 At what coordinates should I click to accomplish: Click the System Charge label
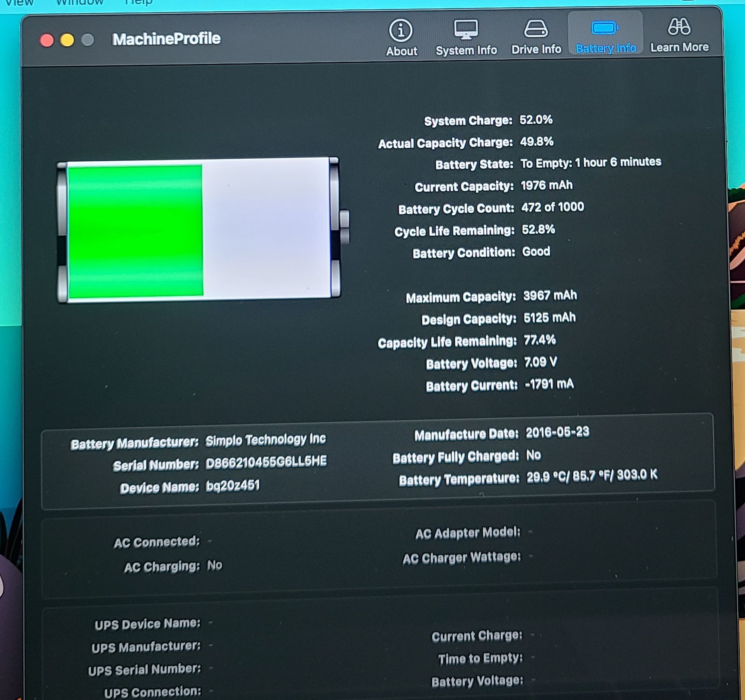[x=468, y=121]
